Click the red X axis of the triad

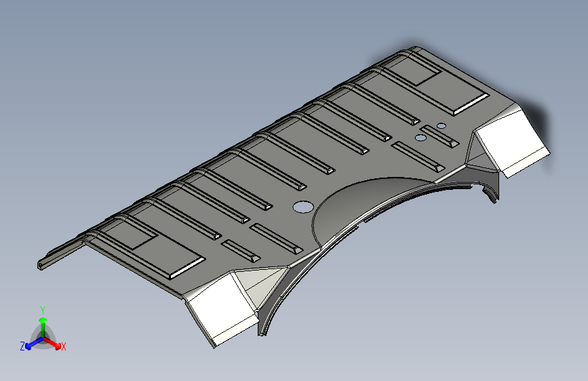click(52, 343)
